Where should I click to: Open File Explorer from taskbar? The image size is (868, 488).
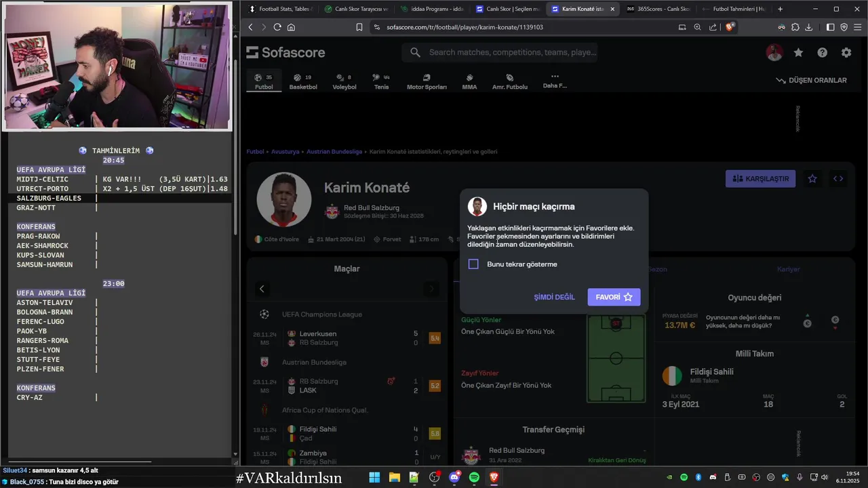coord(394,478)
